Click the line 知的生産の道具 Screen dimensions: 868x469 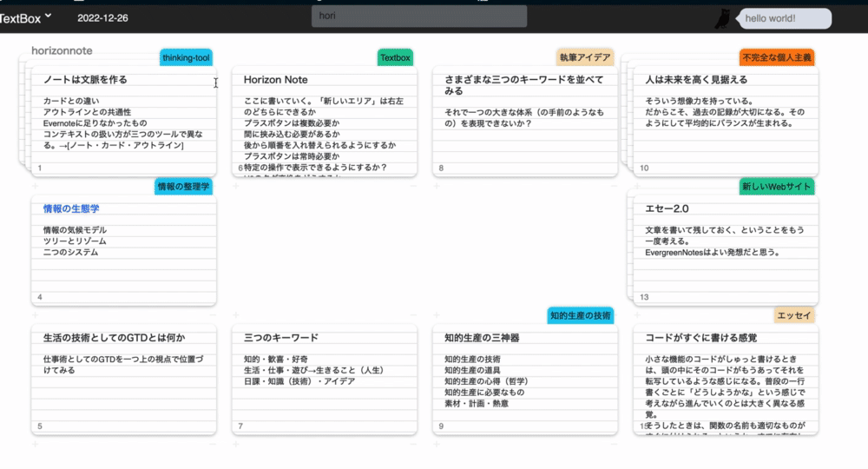point(472,370)
